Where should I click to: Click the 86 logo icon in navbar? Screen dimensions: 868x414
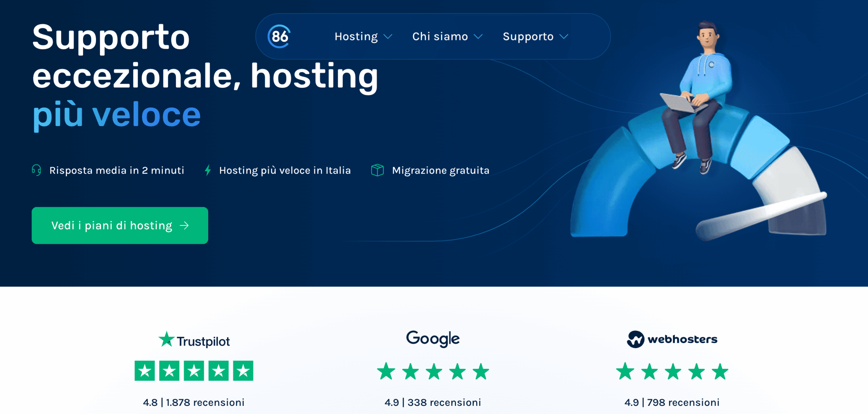click(279, 36)
